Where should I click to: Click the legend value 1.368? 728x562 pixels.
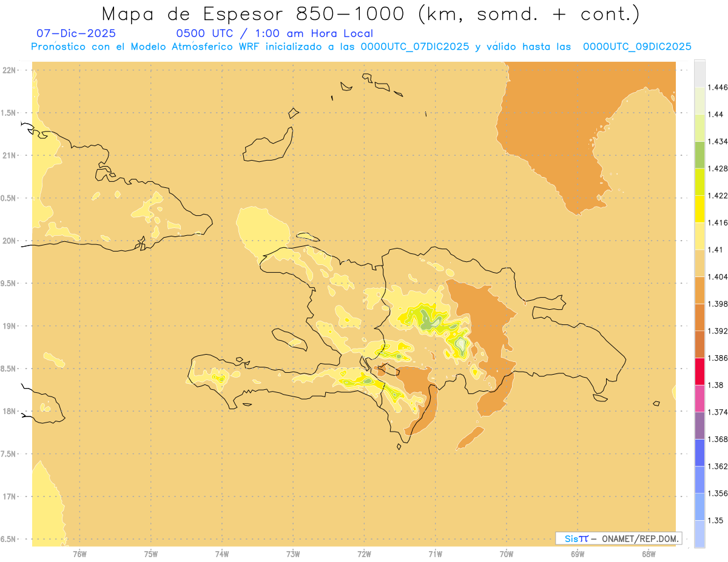click(x=717, y=439)
